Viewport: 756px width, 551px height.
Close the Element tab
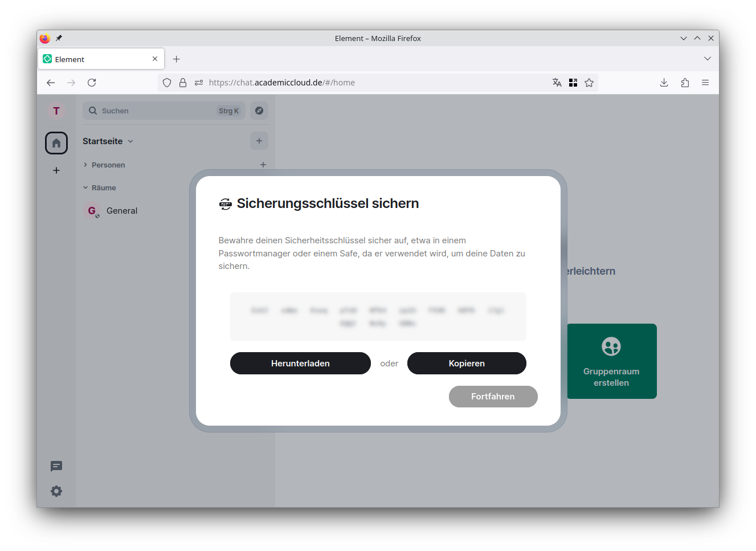point(155,59)
